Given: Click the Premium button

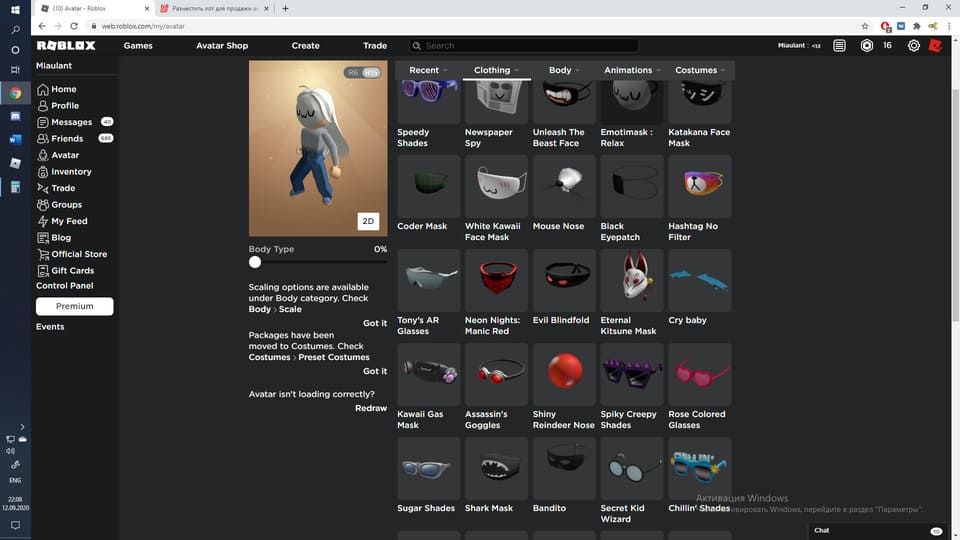Looking at the screenshot, I should coord(74,306).
